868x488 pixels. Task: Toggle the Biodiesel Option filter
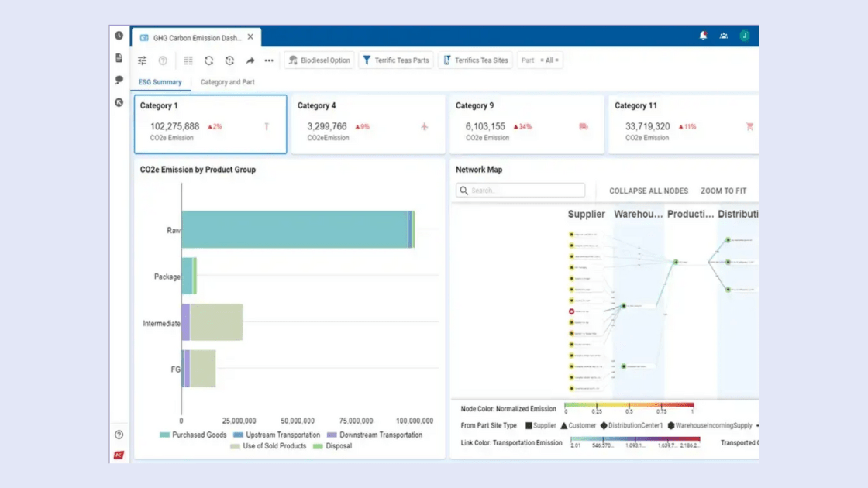pyautogui.click(x=319, y=60)
